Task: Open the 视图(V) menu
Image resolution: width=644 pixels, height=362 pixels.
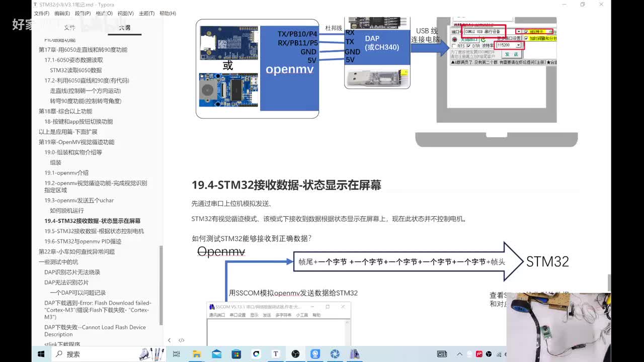Action: coord(125,14)
